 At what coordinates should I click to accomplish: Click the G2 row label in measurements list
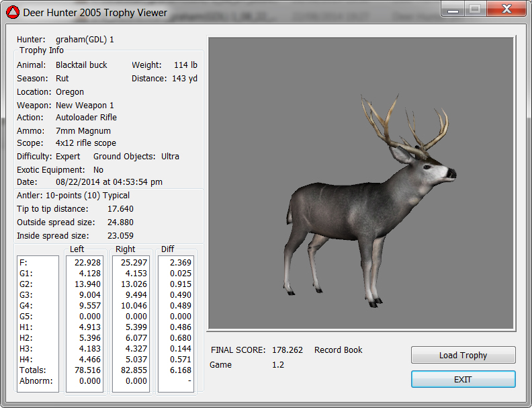pos(27,285)
